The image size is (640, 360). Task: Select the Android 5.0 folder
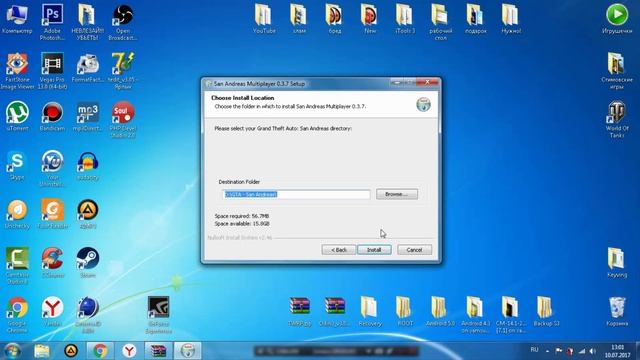[x=440, y=311]
